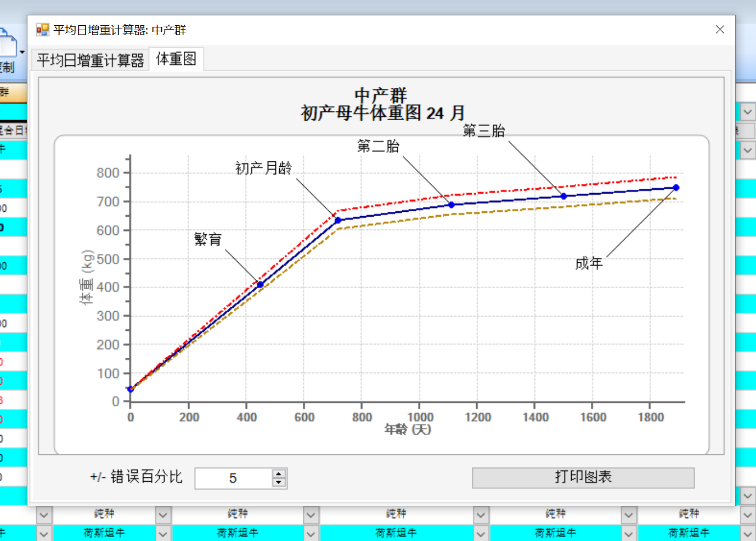The height and width of the screenshot is (541, 756).
Task: Switch to 平均日增重计算器 tab
Action: coord(90,60)
